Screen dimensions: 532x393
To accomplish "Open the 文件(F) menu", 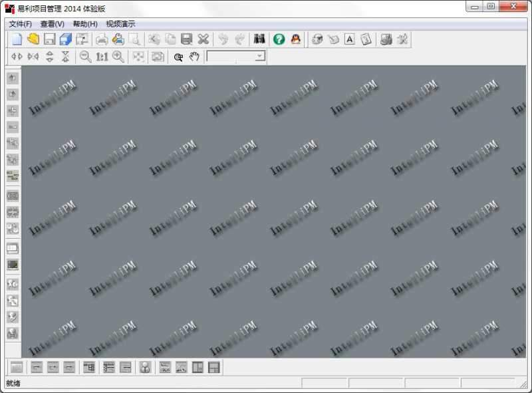I will (x=20, y=24).
